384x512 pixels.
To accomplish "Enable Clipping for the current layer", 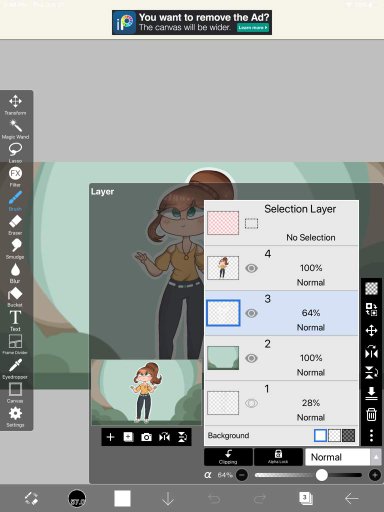I will pyautogui.click(x=228, y=457).
